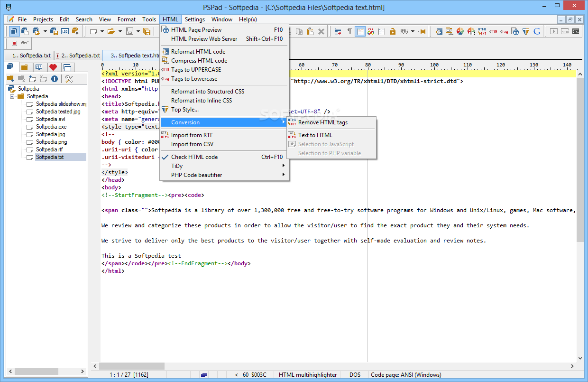Click the HTML to TXT toolbar icon
The width and height of the screenshot is (588, 382).
click(482, 31)
